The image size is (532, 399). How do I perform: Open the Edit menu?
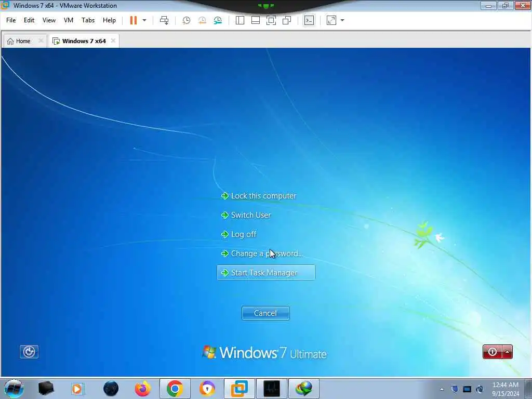29,20
